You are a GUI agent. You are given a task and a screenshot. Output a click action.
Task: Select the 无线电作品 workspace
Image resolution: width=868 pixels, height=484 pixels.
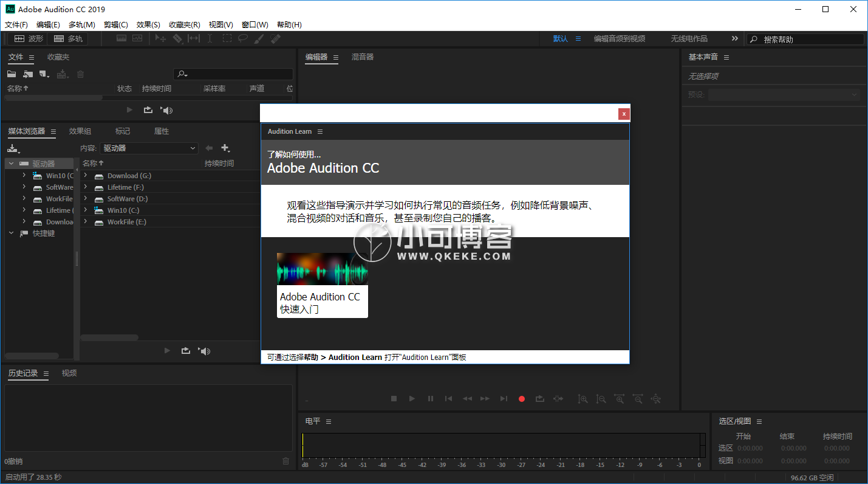click(x=689, y=39)
